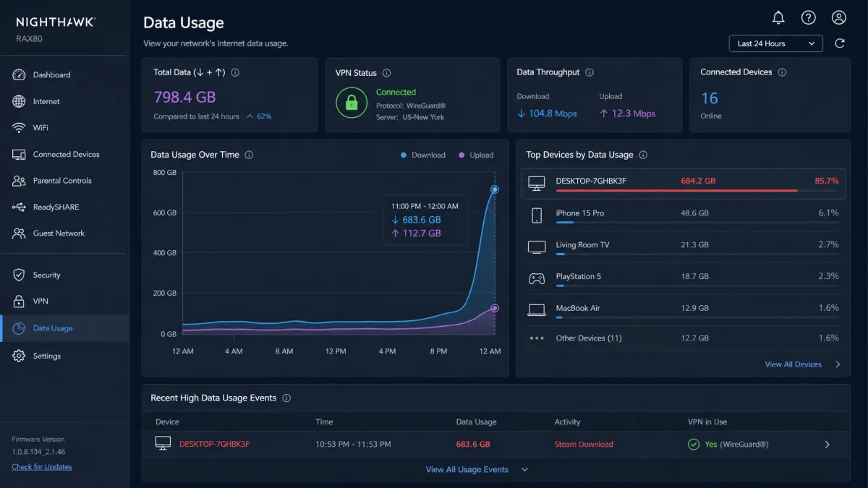The image size is (868, 488).
Task: Click the Data Usage column header in events table
Action: point(476,421)
